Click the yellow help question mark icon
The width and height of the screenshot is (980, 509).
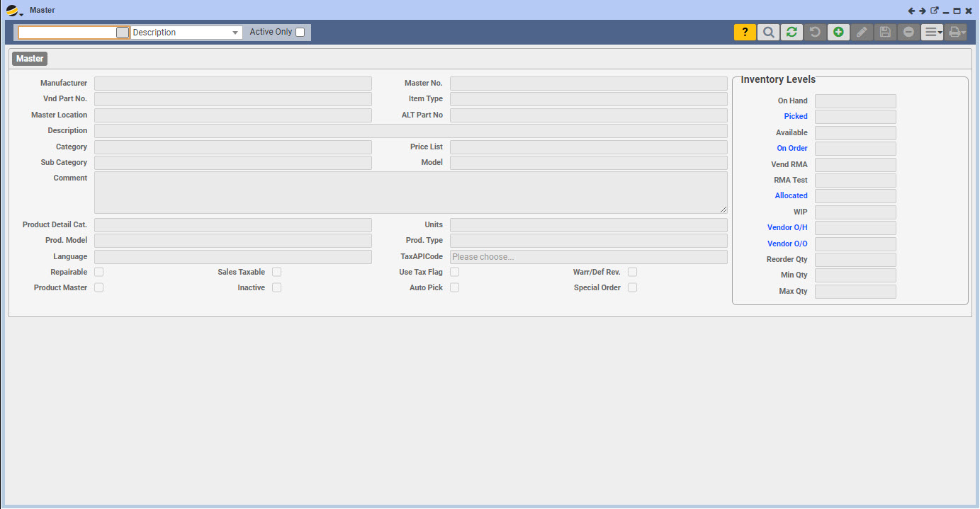[x=745, y=32]
